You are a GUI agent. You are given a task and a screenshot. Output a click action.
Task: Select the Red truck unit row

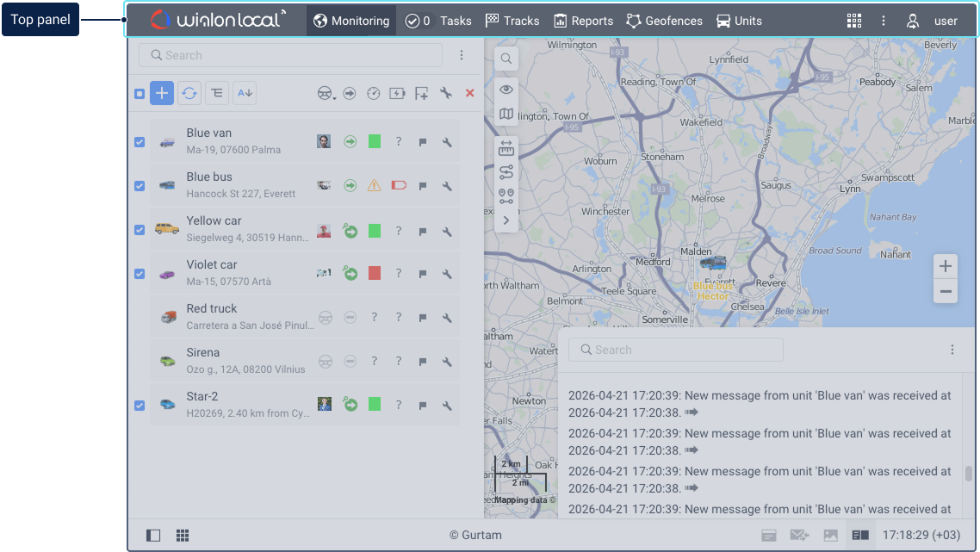tap(250, 317)
